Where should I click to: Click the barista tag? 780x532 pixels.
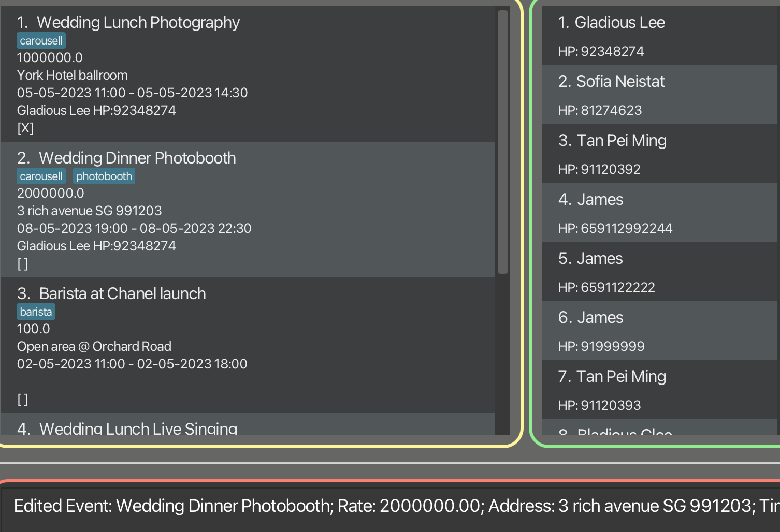coord(36,312)
